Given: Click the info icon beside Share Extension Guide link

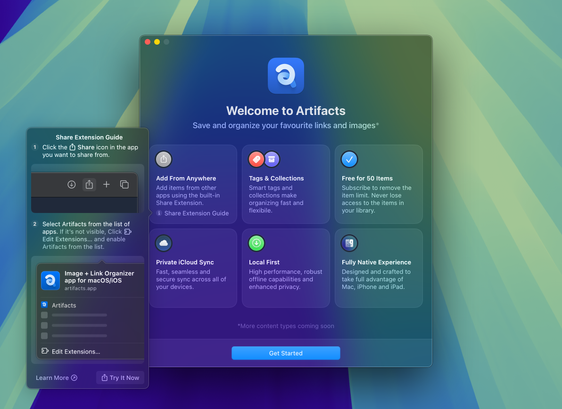Looking at the screenshot, I should [x=159, y=213].
